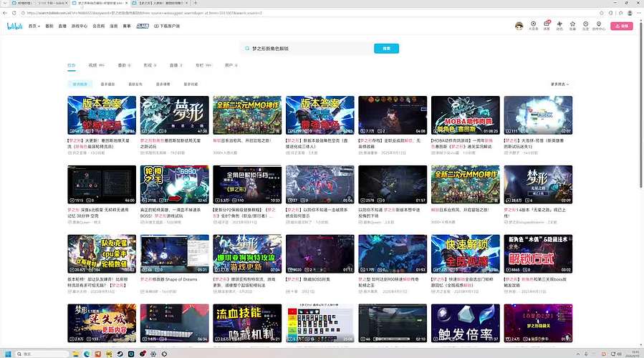Viewport: 644px width, 358px height.
Task: Click the browser address bar URL
Action: 144,13
